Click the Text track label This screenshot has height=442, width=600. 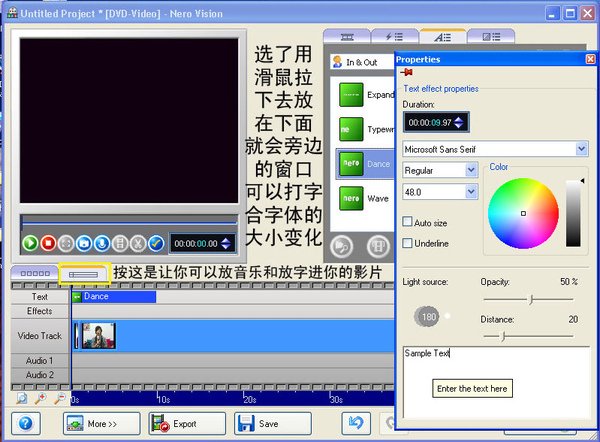pyautogui.click(x=40, y=297)
